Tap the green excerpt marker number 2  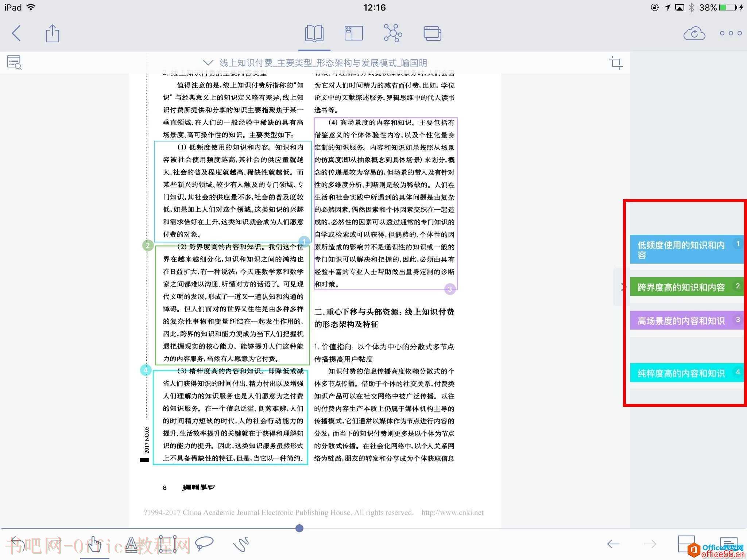pos(147,245)
